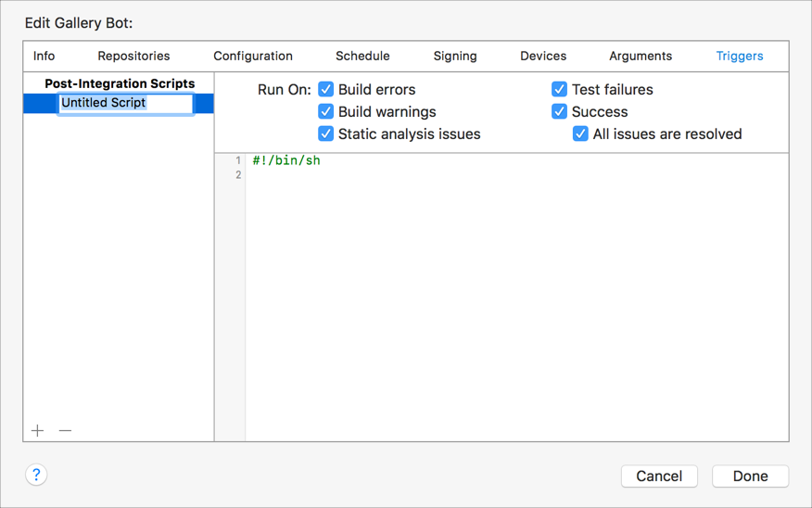
Task: Switch to the Devices tab
Action: 543,56
